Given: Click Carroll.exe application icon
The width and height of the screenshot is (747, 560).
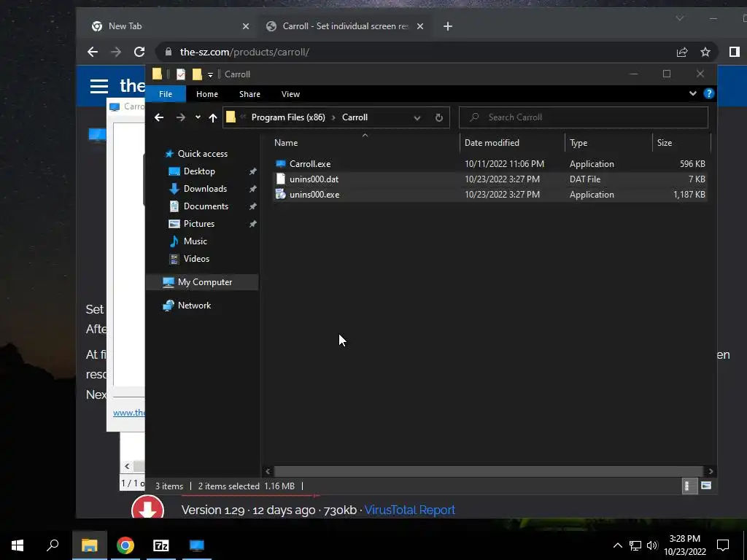Looking at the screenshot, I should pyautogui.click(x=281, y=164).
